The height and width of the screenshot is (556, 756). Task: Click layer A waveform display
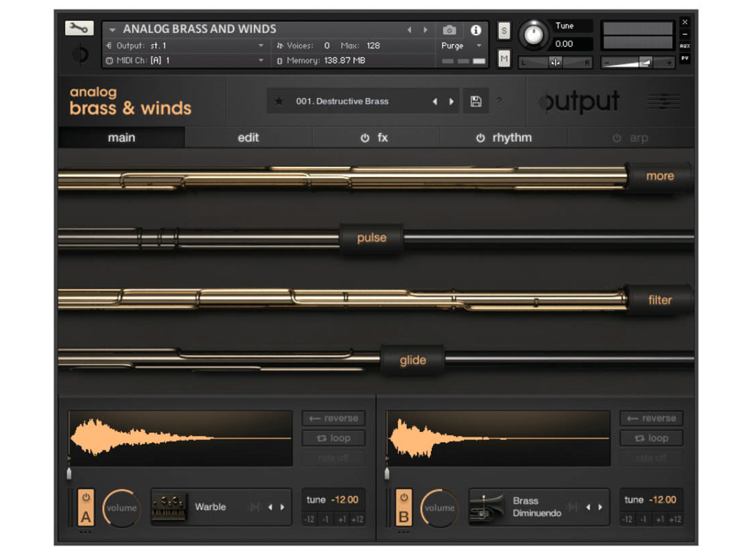click(x=181, y=439)
